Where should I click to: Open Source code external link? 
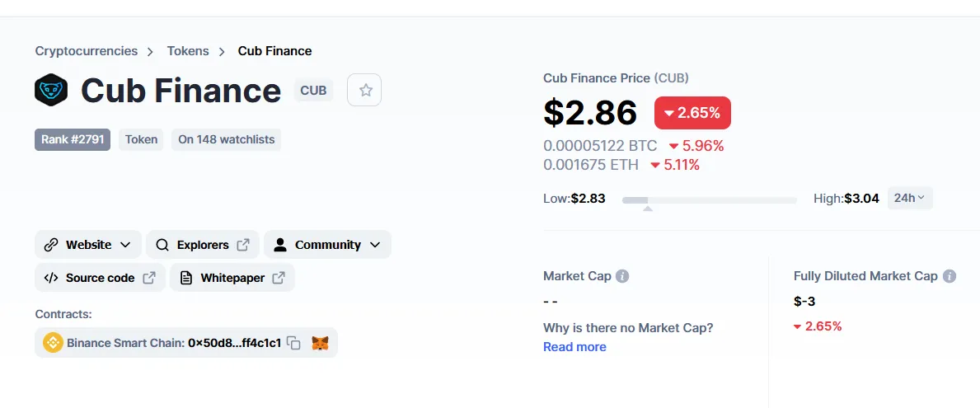(x=100, y=278)
